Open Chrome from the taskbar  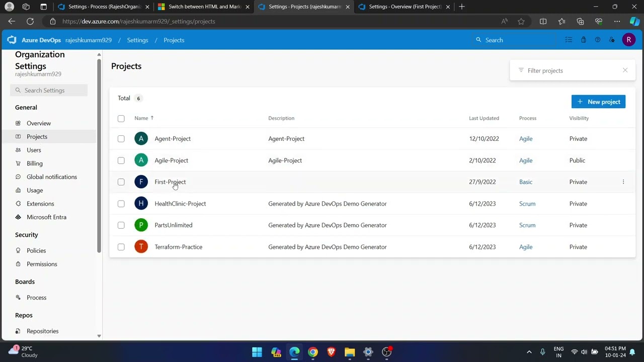[x=313, y=352]
